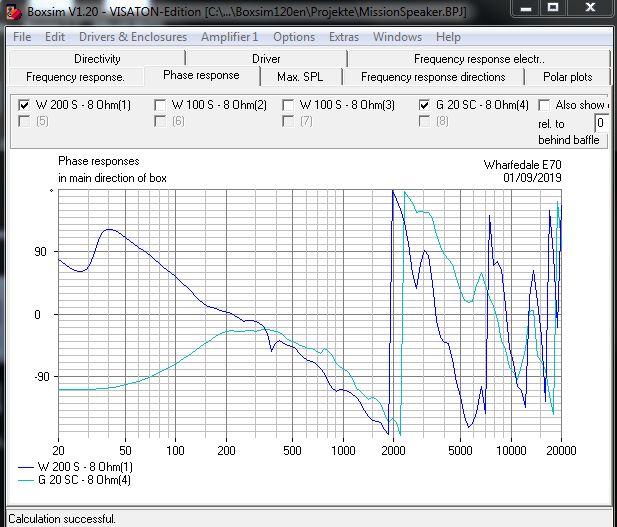The height and width of the screenshot is (527, 617).
Task: Click the date 01/09/2019 text
Action: click(532, 178)
